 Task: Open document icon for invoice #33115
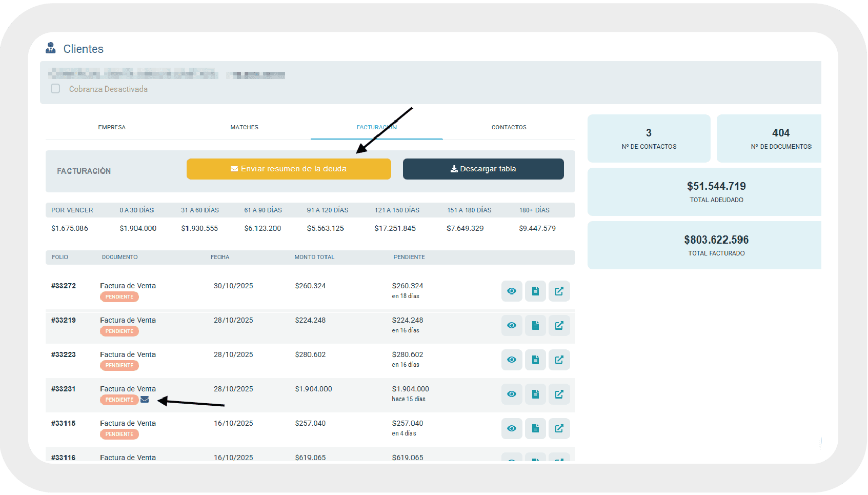(x=535, y=429)
